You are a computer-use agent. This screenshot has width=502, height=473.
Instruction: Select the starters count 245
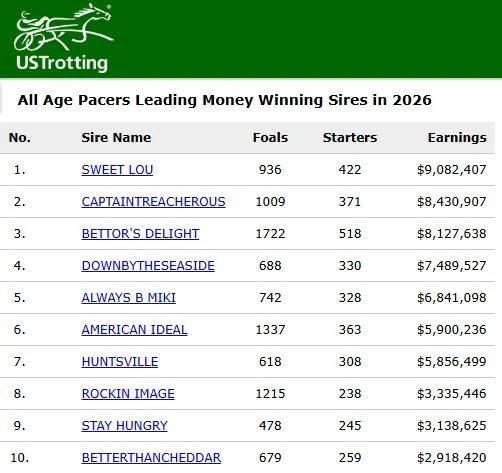[350, 426]
